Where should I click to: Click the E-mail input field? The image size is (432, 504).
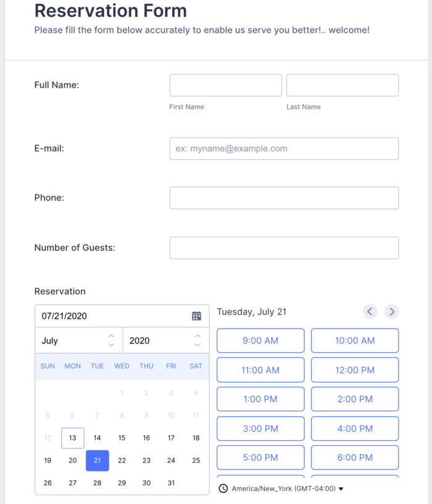pos(284,148)
